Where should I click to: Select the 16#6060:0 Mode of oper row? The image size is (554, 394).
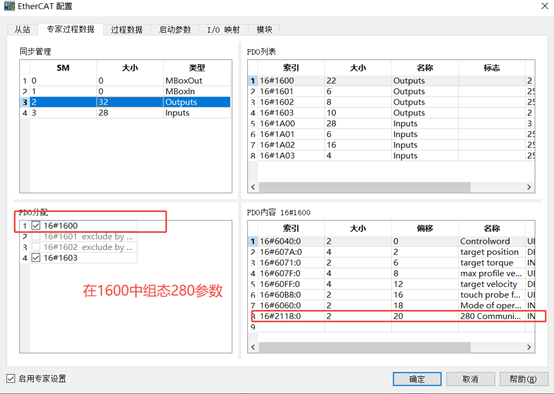pyautogui.click(x=391, y=305)
